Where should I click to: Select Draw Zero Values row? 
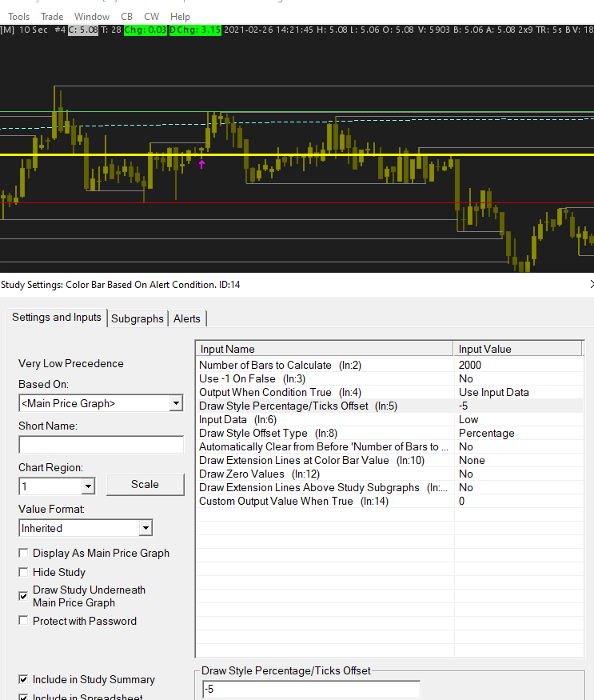point(389,474)
